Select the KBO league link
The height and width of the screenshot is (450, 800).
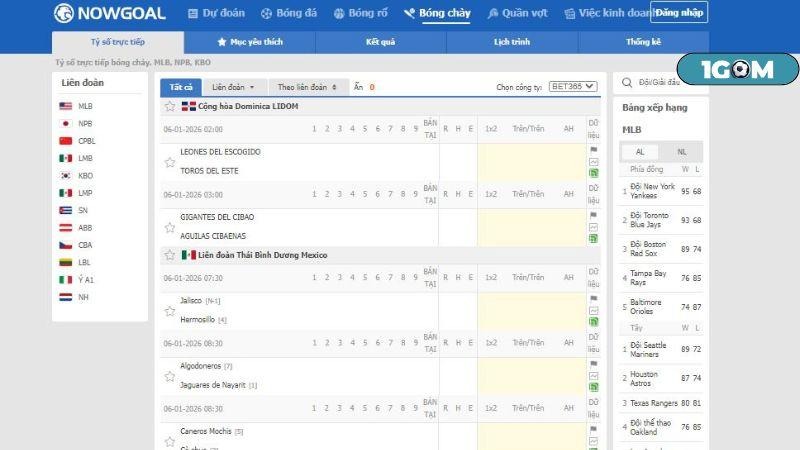click(85, 175)
